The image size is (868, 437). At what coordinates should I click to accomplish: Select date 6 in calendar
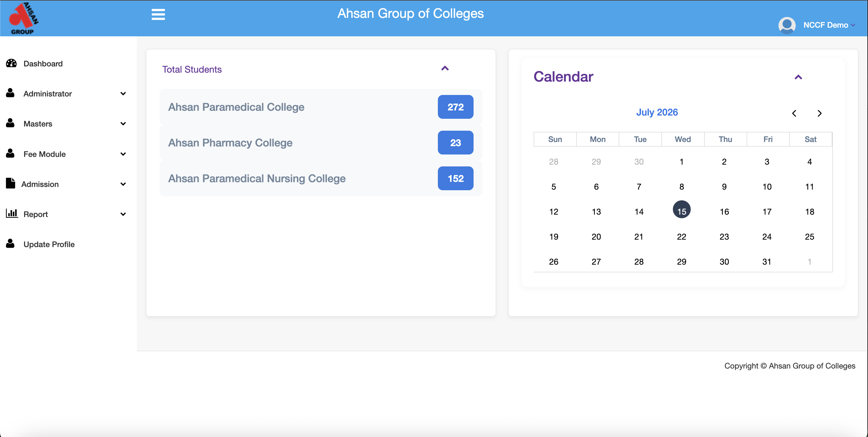[x=596, y=187]
